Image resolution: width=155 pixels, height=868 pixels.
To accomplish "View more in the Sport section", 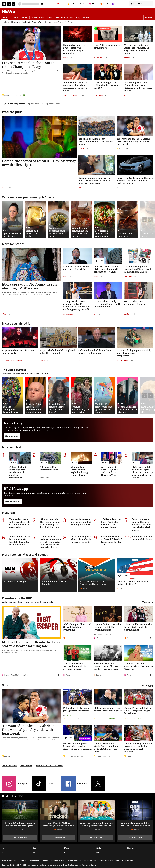I will tap(148, 686).
